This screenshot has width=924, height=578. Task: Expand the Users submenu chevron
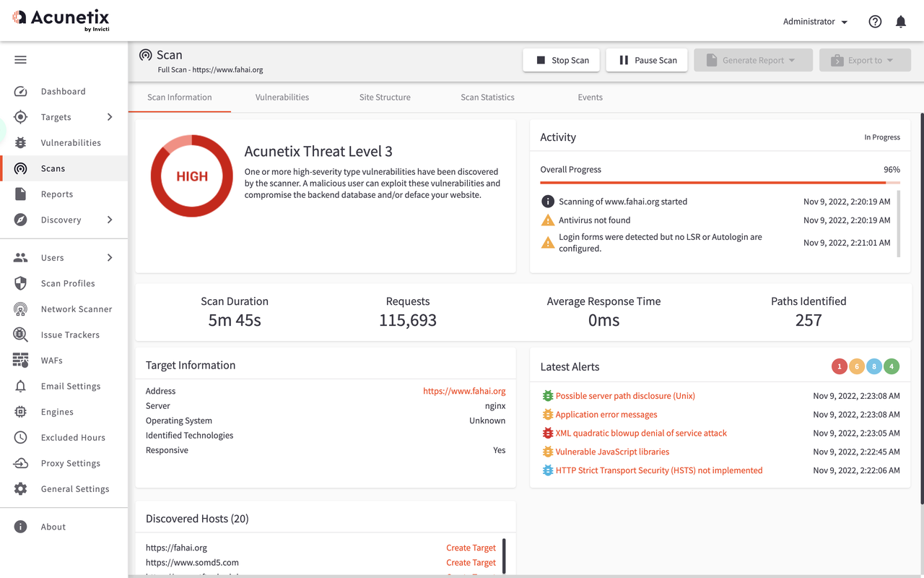[x=110, y=258]
